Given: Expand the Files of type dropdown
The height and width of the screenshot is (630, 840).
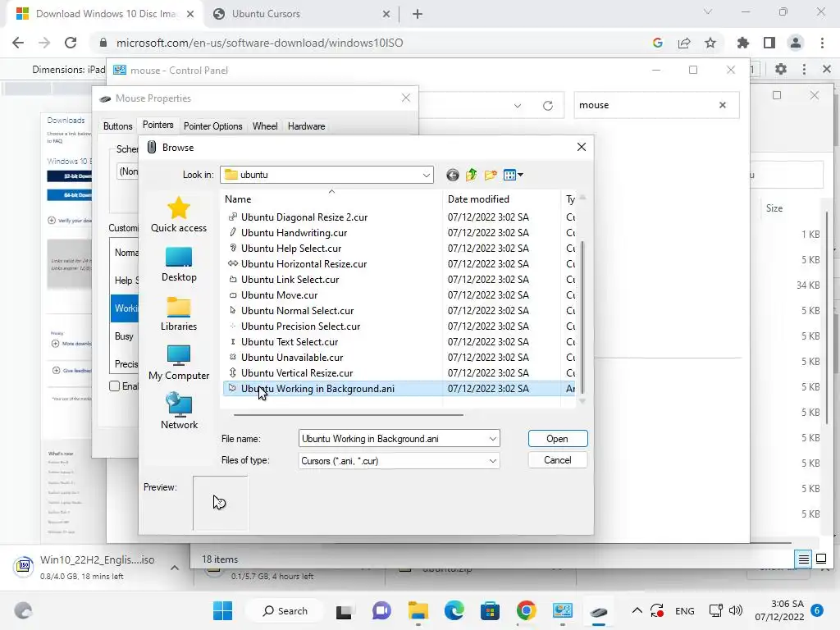Looking at the screenshot, I should pos(492,461).
